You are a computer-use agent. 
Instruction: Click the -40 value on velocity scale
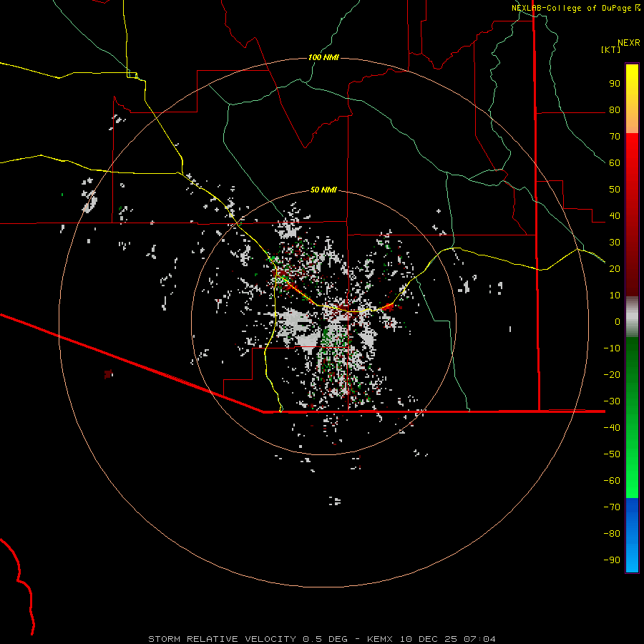pos(612,428)
